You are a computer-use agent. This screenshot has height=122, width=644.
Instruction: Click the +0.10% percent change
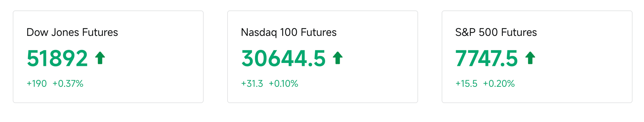(283, 84)
